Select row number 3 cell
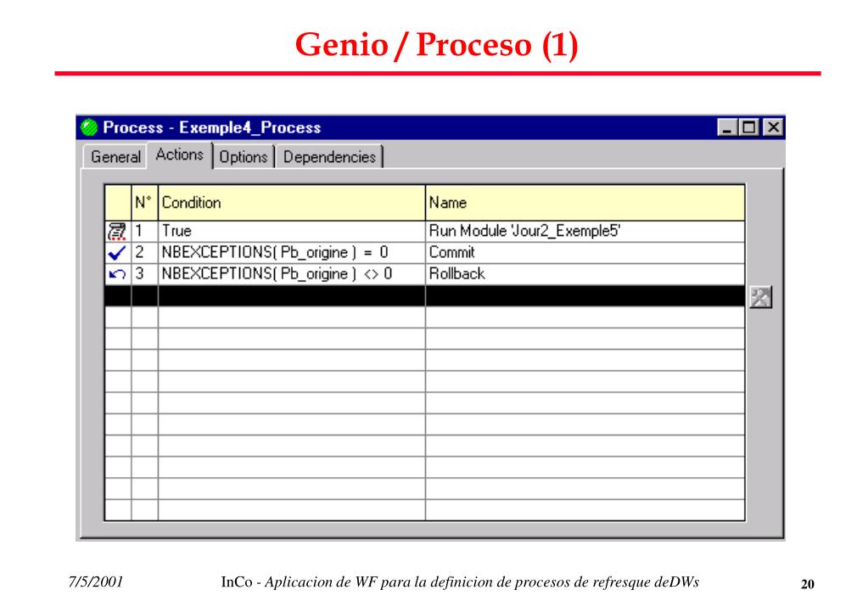This screenshot has width=868, height=601. [144, 274]
